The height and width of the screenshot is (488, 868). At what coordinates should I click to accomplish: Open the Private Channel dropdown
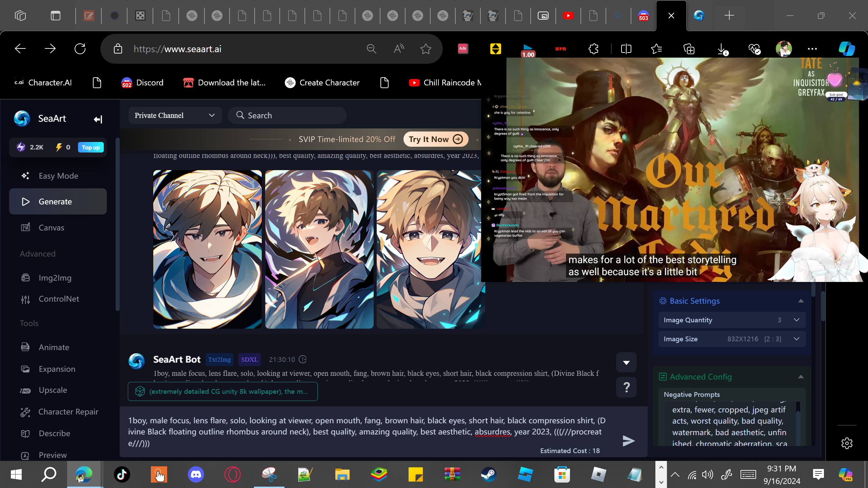pyautogui.click(x=175, y=116)
